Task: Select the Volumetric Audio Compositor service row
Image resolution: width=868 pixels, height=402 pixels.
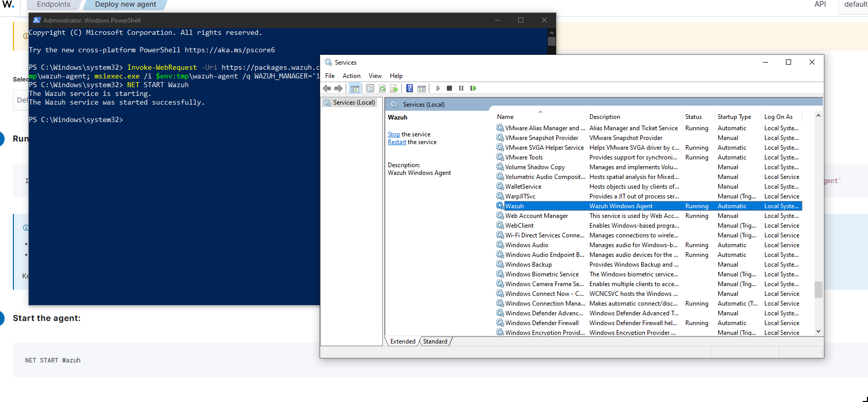Action: click(x=648, y=176)
